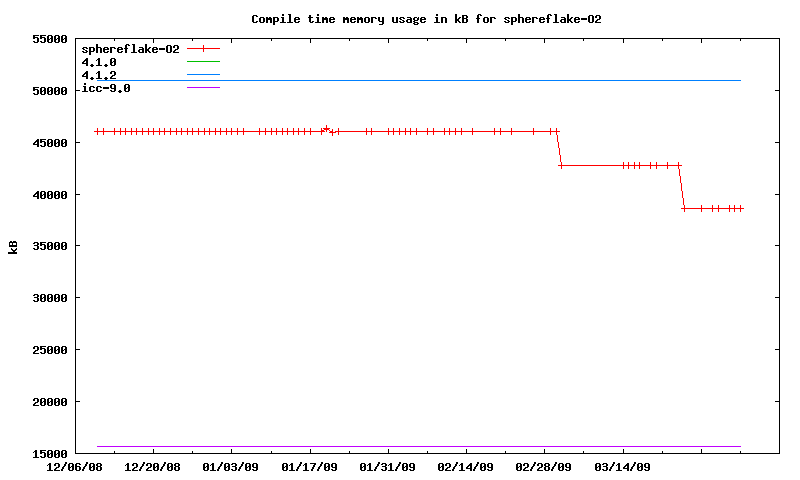Click the red sphereflake-O2 legend line sample
The image size is (800, 480).
203,48
